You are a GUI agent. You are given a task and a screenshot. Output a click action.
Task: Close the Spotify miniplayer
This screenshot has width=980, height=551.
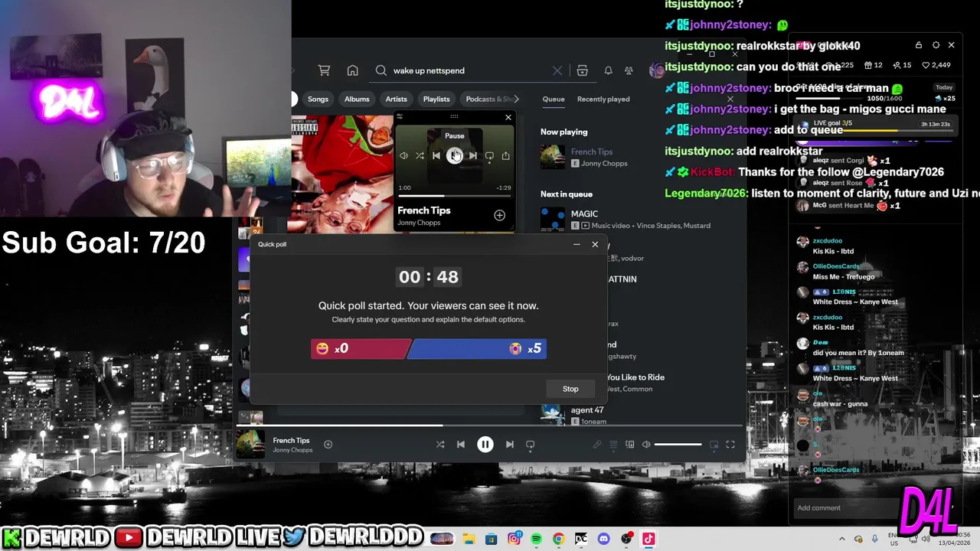508,117
